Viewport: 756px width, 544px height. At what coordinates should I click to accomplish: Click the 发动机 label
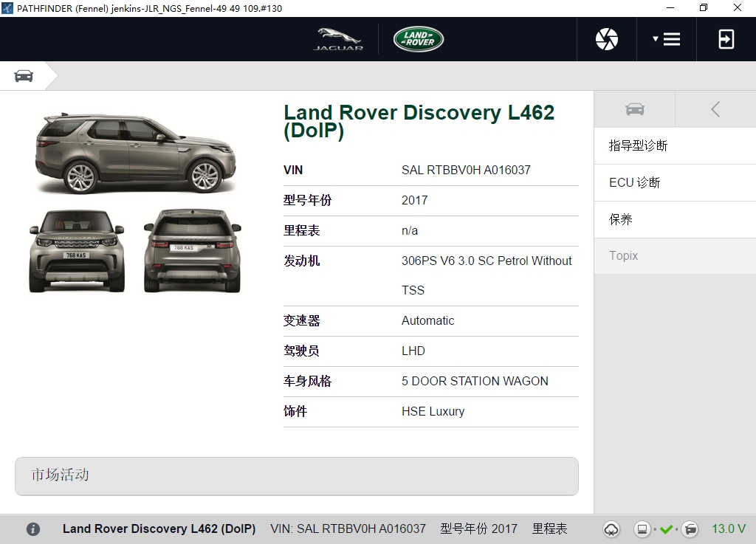301,261
